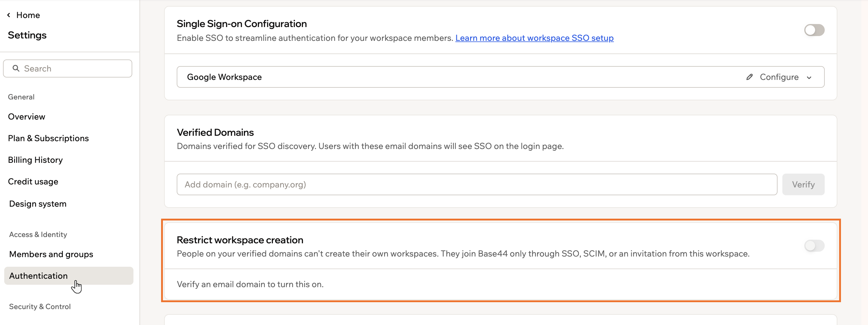Focus the settings Search field
This screenshot has width=868, height=325.
(x=67, y=68)
